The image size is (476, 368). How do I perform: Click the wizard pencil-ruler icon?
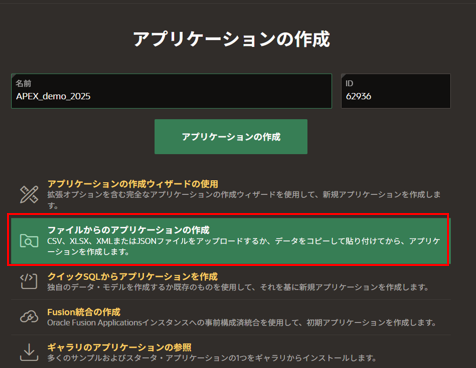point(29,195)
